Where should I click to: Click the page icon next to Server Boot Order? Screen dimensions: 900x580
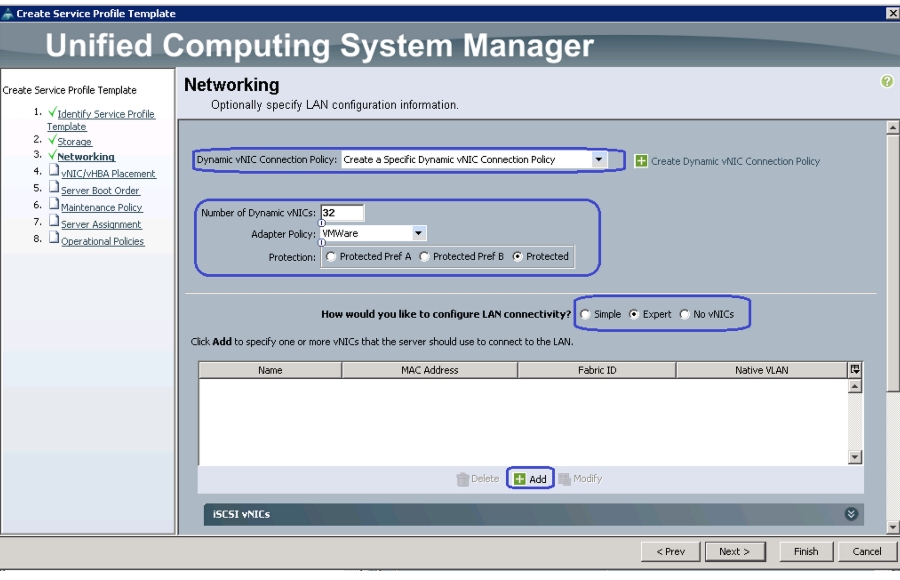54,187
